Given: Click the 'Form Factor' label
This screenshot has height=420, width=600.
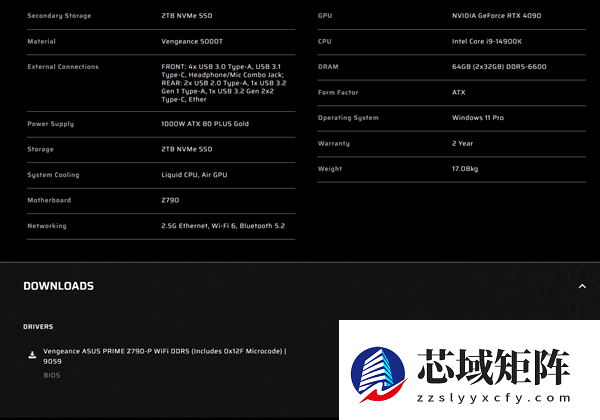Looking at the screenshot, I should pyautogui.click(x=338, y=92).
